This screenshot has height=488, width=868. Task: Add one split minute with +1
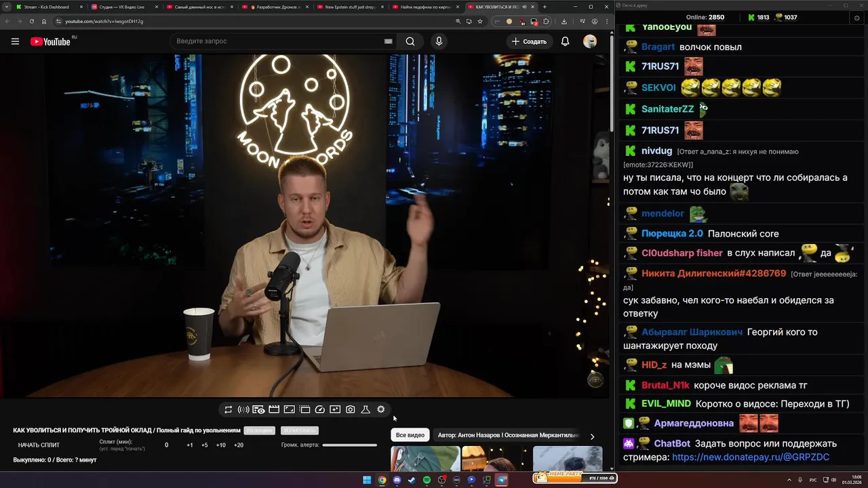coord(190,445)
